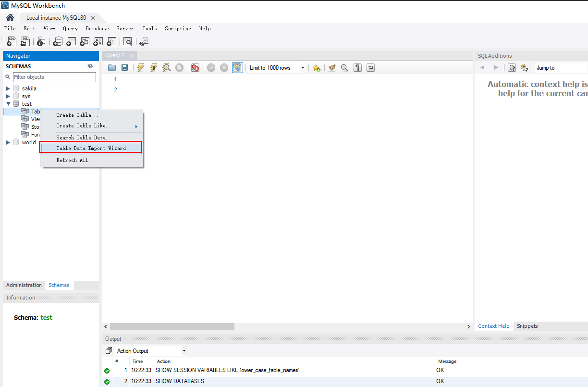Open the Database menu
Image resolution: width=588 pixels, height=387 pixels.
coord(98,29)
